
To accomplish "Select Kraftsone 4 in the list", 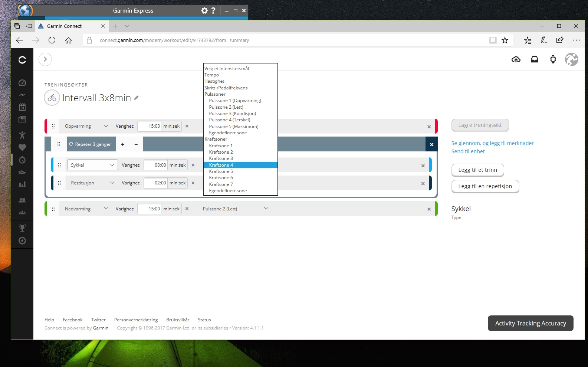I will click(x=240, y=165).
